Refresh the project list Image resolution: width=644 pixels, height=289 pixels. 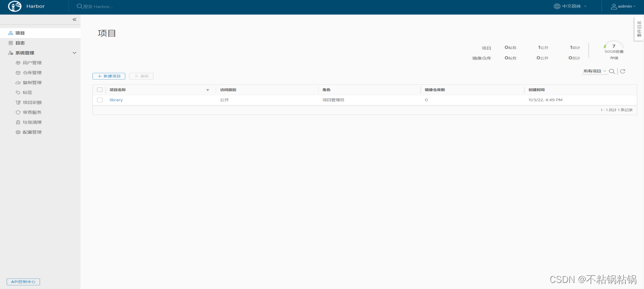pyautogui.click(x=623, y=71)
